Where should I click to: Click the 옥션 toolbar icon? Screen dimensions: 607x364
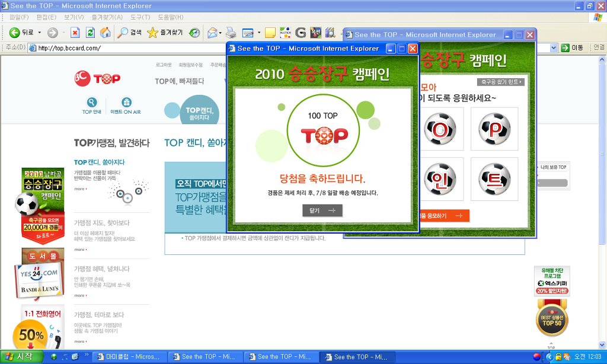(x=315, y=33)
